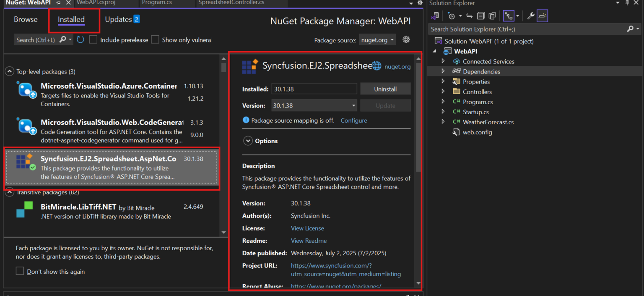Click the Properties wrench icon in Solution Explorer

click(x=530, y=16)
